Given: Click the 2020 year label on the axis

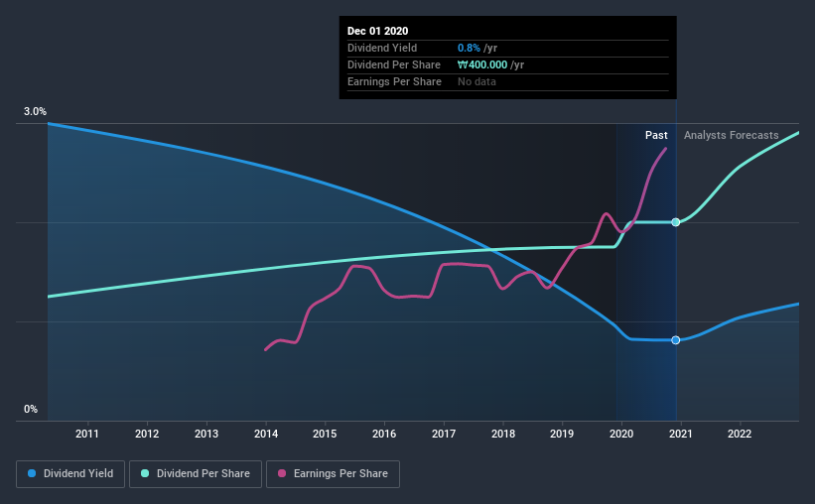Looking at the screenshot, I should click(x=621, y=434).
